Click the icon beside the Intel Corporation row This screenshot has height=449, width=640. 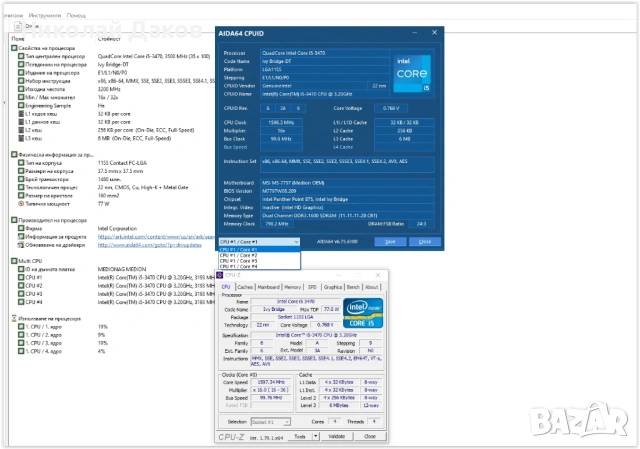click(20, 228)
